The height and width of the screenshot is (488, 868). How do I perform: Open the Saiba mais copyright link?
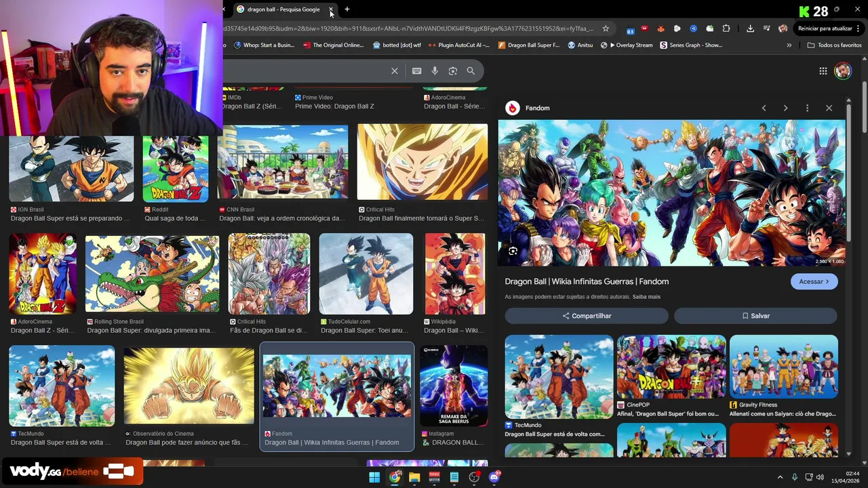tap(646, 297)
